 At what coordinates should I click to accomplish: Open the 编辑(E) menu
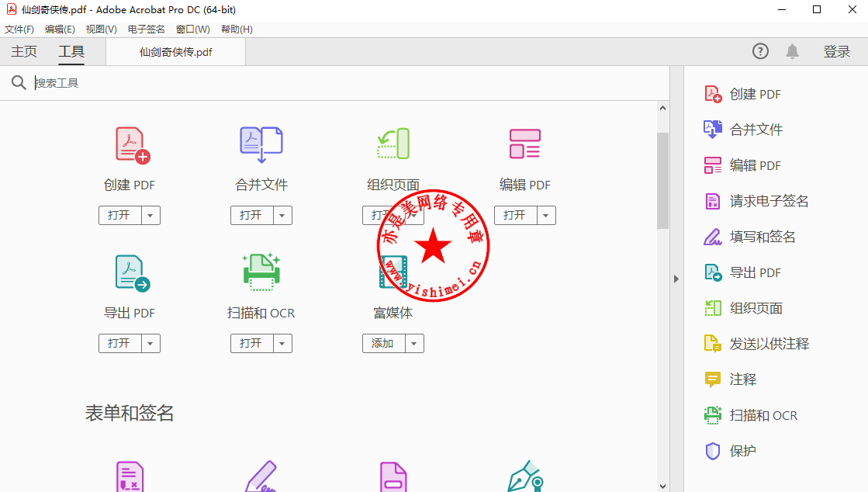click(60, 29)
